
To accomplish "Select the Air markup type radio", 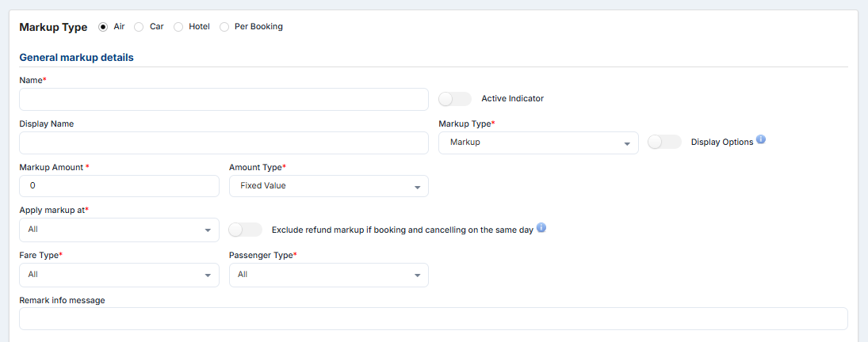I will click(103, 27).
